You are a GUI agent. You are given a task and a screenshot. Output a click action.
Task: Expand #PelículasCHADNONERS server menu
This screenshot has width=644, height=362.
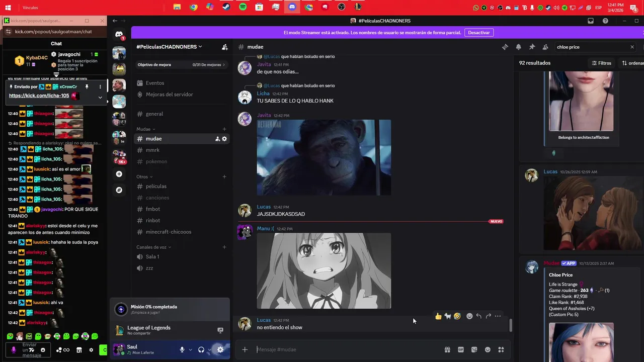(x=169, y=47)
